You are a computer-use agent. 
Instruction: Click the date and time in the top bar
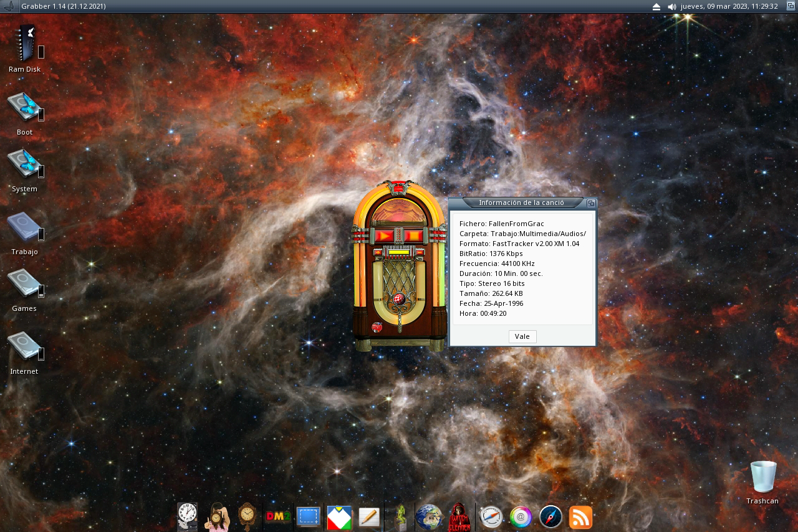[729, 6]
